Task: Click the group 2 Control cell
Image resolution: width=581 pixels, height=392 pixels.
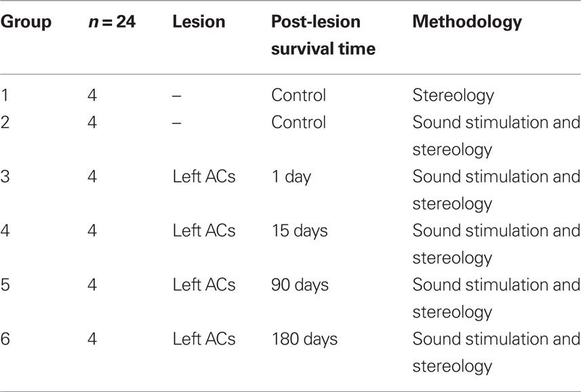Action: (299, 122)
